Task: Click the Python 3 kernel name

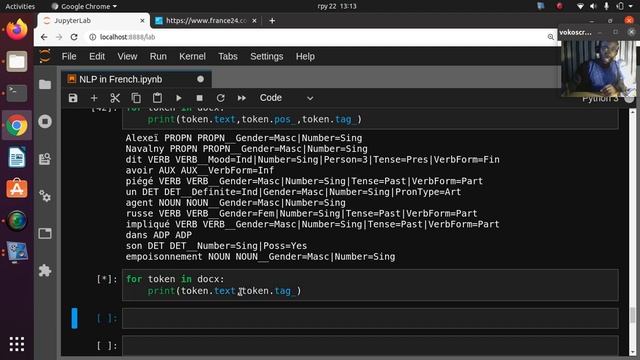Action: click(x=600, y=99)
